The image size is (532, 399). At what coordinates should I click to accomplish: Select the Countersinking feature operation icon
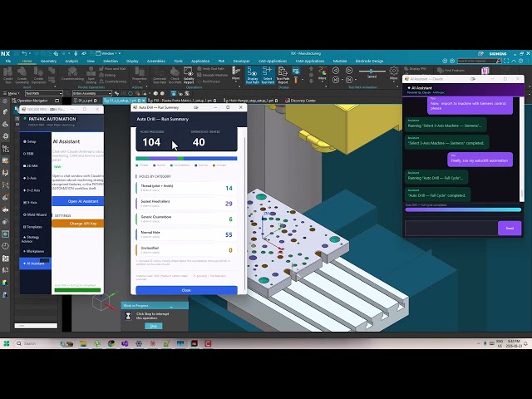click(x=72, y=73)
